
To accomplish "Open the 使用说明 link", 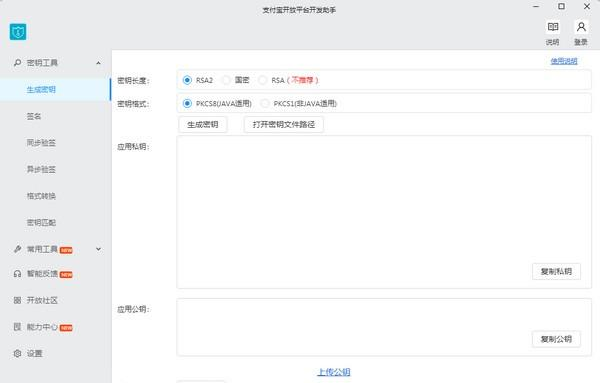I will coord(564,61).
